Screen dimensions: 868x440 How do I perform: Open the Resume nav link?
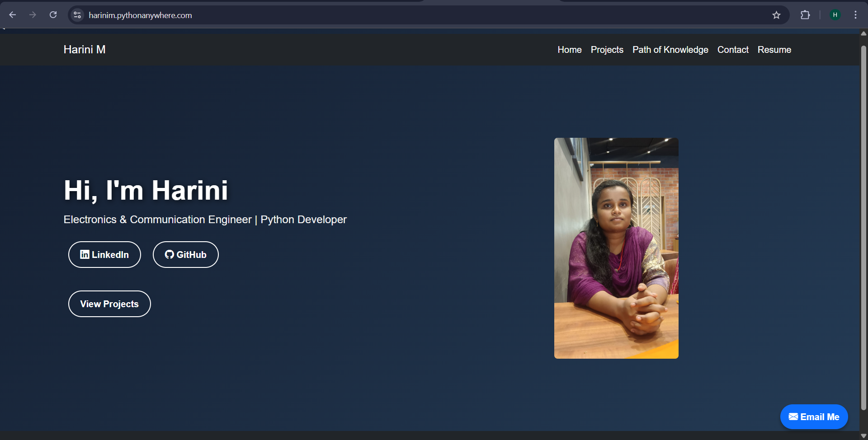click(x=774, y=50)
